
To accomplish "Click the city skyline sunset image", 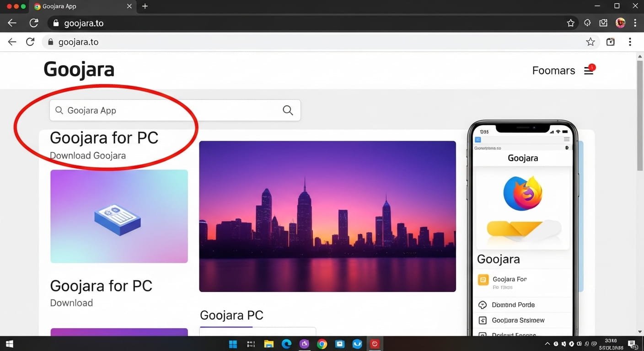I will click(327, 216).
